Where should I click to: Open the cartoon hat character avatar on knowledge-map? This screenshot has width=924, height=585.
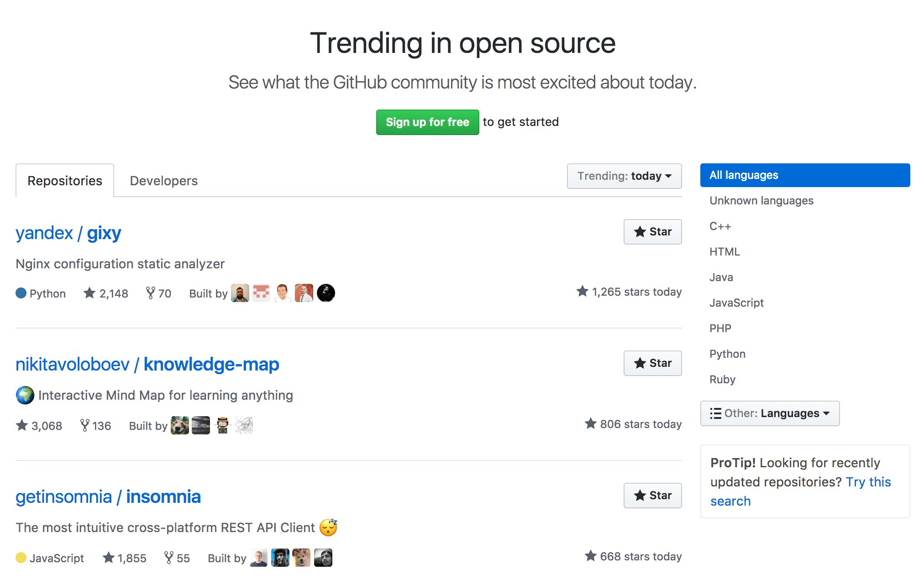[x=222, y=425]
